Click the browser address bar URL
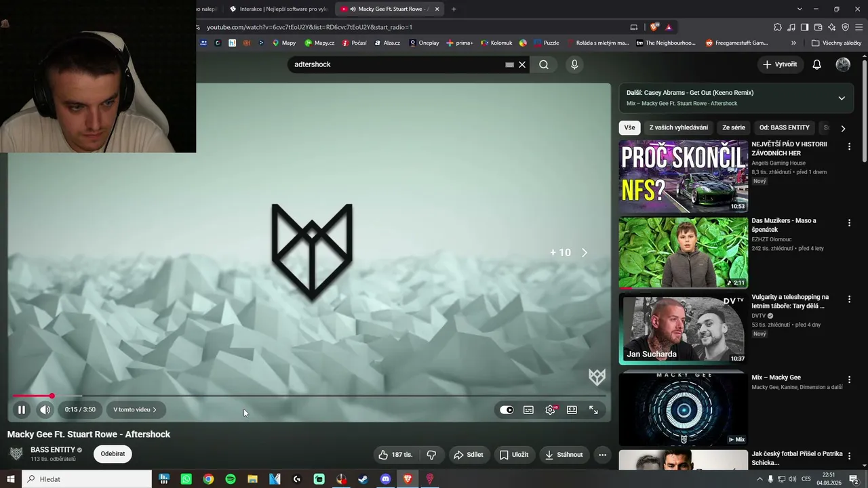Image resolution: width=868 pixels, height=488 pixels. [x=309, y=27]
